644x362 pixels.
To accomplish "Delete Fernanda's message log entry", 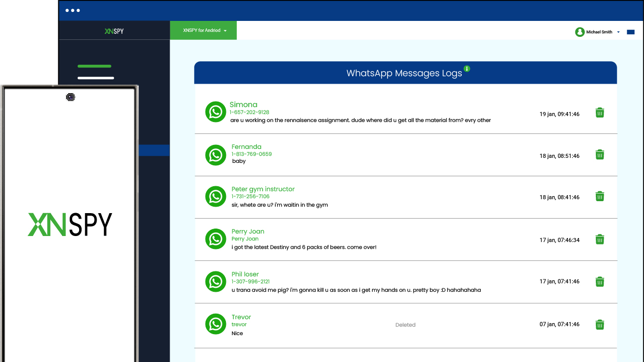I will point(600,155).
